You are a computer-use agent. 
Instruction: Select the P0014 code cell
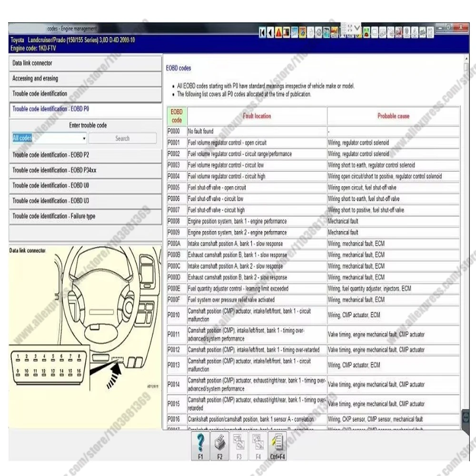(177, 385)
